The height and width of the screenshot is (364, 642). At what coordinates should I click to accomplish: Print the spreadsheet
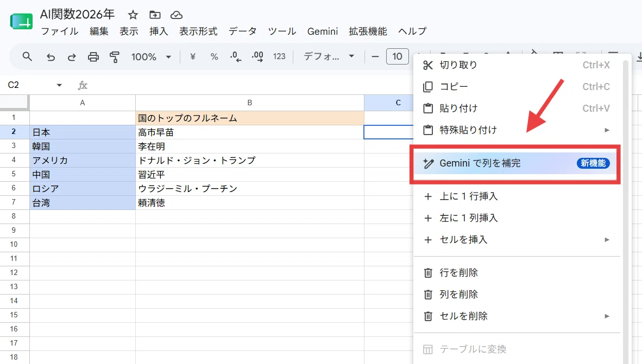(x=93, y=57)
